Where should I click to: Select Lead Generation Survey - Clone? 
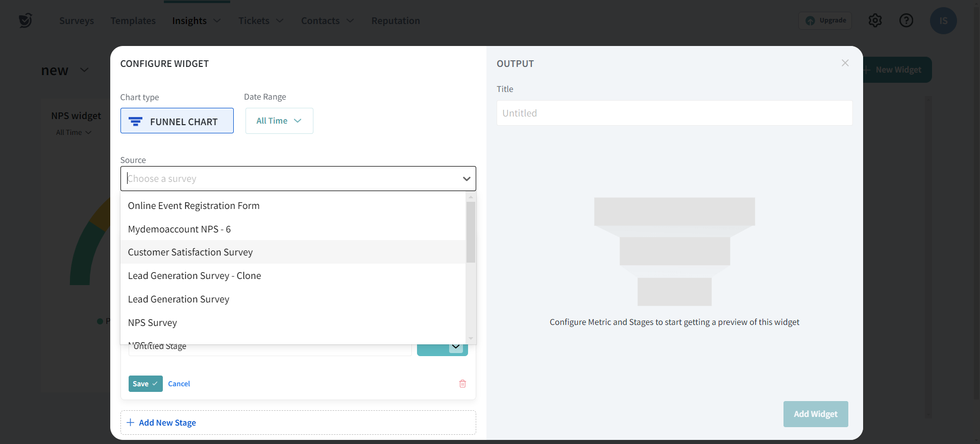[194, 276]
